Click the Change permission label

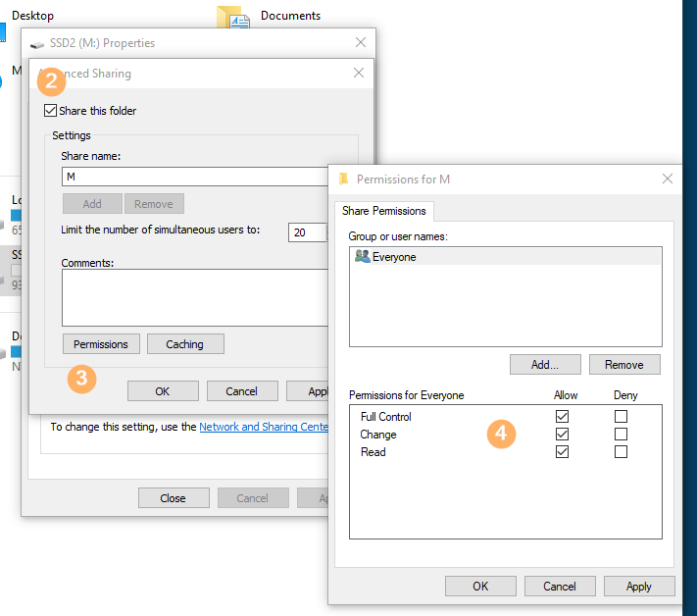[x=378, y=435]
